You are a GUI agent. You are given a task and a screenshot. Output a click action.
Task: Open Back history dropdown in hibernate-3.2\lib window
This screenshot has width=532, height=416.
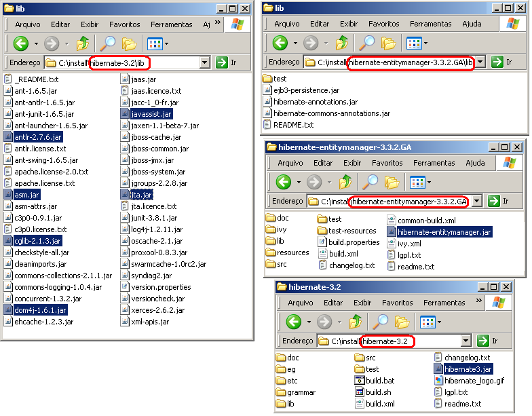click(x=36, y=43)
